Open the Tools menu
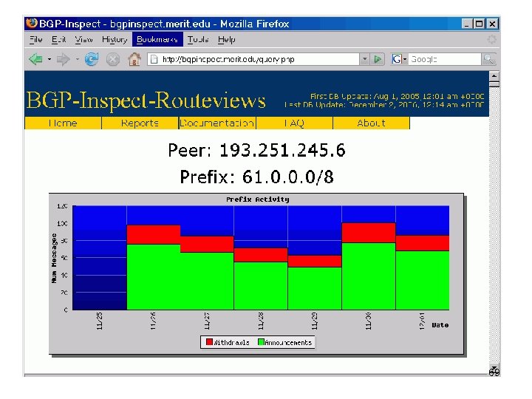 pos(198,40)
